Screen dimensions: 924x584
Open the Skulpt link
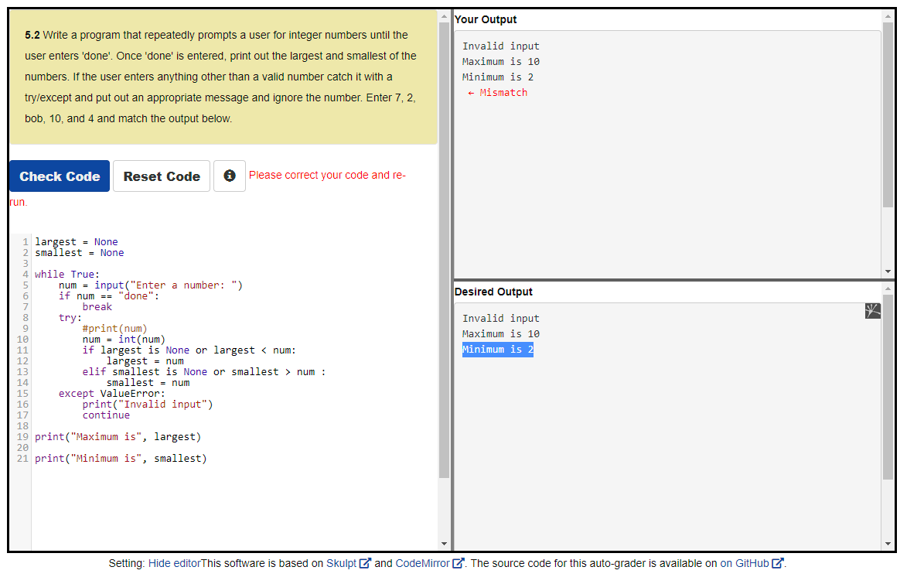(341, 563)
